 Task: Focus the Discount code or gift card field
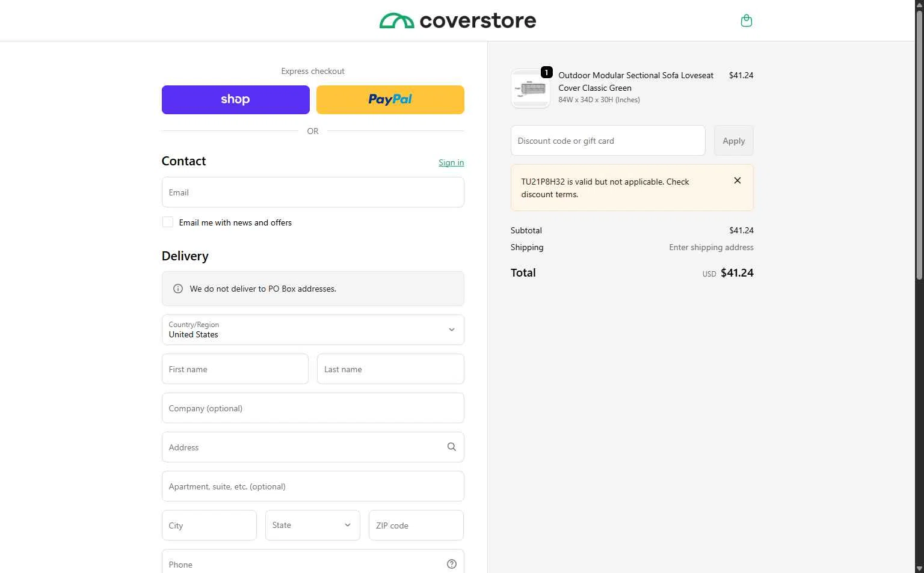point(608,141)
